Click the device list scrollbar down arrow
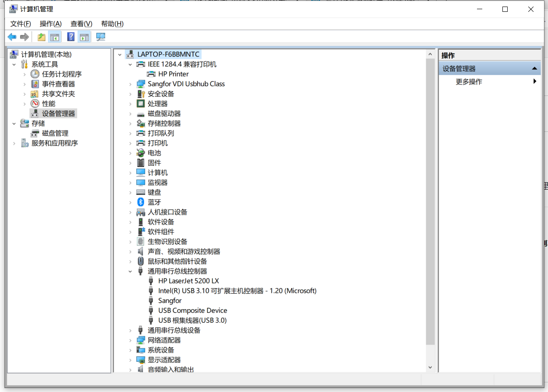548x392 pixels. tap(430, 367)
